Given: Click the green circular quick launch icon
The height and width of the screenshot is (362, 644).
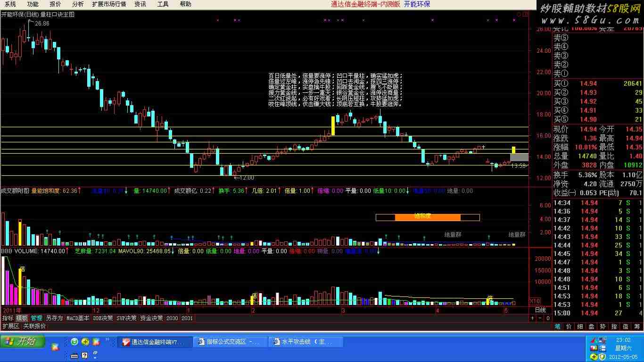Looking at the screenshot, I should [x=74, y=342].
